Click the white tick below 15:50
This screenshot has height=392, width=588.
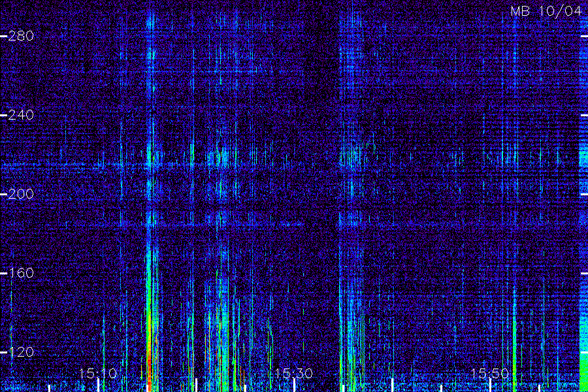490,385
